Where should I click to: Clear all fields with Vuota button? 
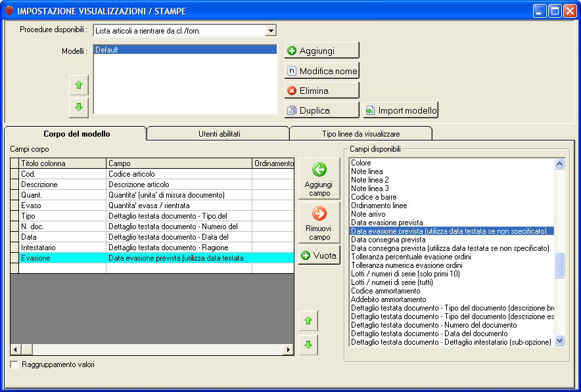point(319,255)
